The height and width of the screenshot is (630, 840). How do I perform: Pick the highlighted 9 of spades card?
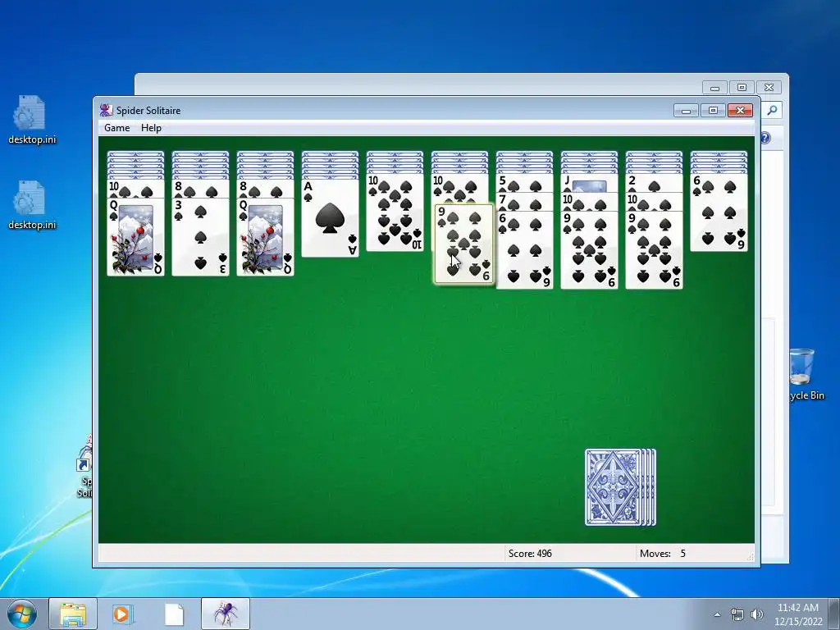[464, 244]
